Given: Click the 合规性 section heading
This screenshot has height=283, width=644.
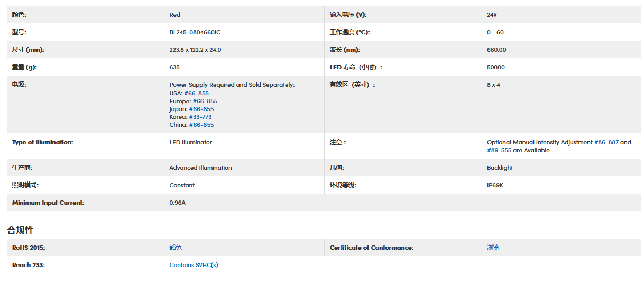Looking at the screenshot, I should (20, 230).
